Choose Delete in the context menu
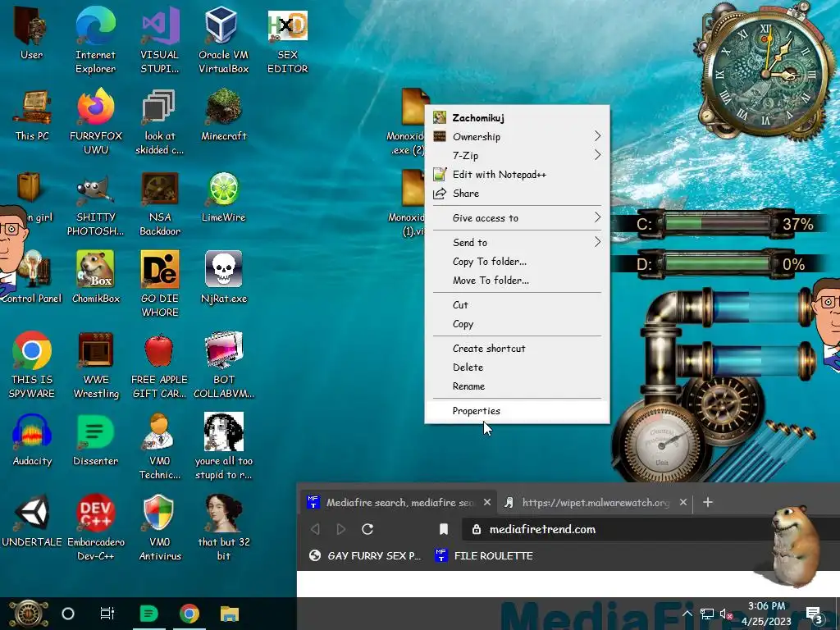 coord(517,367)
